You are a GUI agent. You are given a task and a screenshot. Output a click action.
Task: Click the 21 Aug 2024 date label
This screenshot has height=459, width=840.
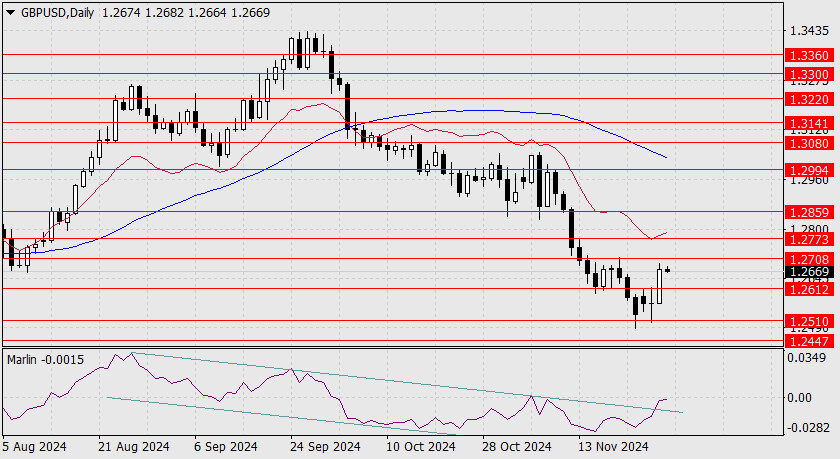coord(133,446)
